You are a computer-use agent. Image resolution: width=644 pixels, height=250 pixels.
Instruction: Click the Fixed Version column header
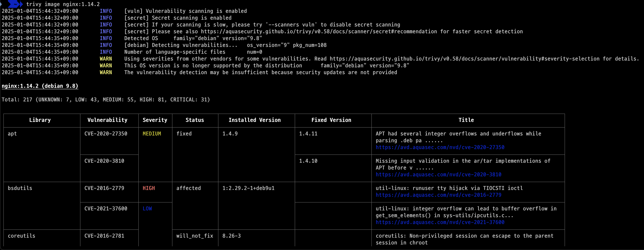pos(331,120)
